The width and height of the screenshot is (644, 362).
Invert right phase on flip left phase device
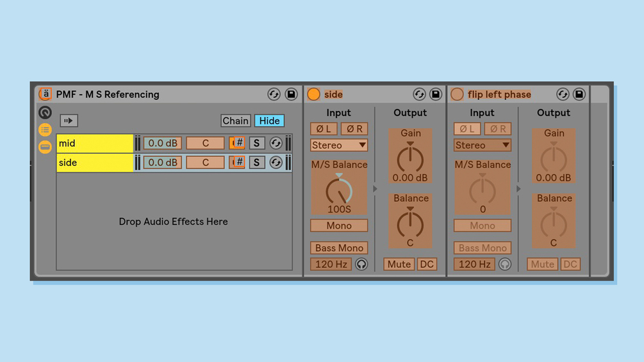point(498,129)
